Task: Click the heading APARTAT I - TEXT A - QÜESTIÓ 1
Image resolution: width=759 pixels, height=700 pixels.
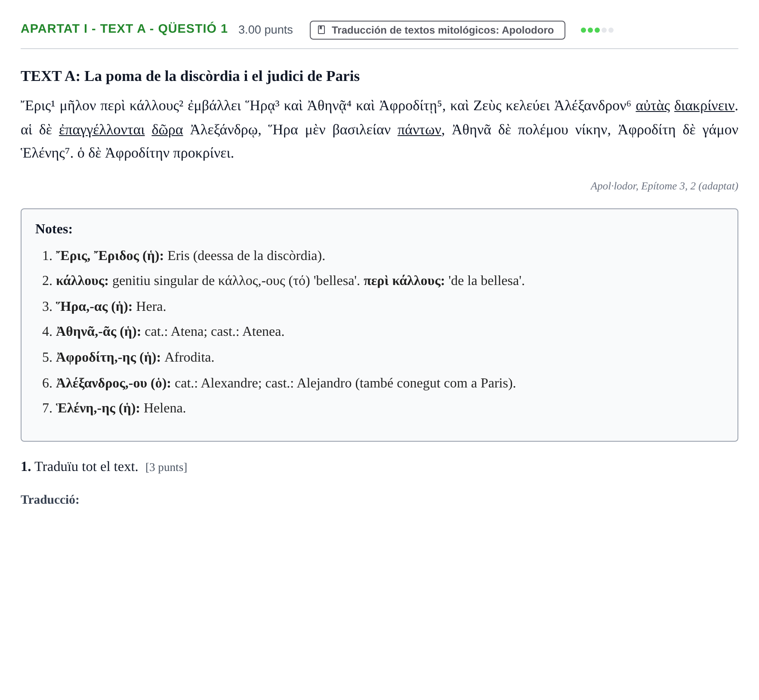Action: (124, 29)
